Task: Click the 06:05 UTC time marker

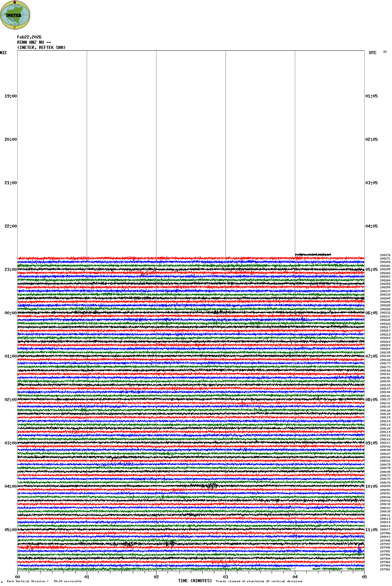Action: (x=372, y=313)
